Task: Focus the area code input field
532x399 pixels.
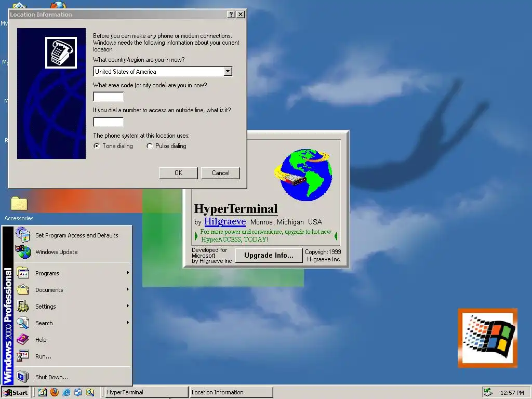Action: [x=109, y=97]
